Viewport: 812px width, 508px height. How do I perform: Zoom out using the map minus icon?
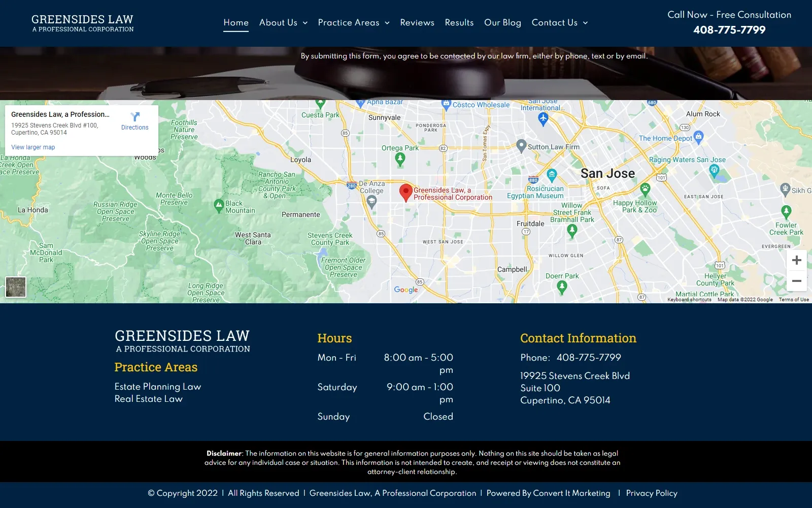[x=796, y=280]
